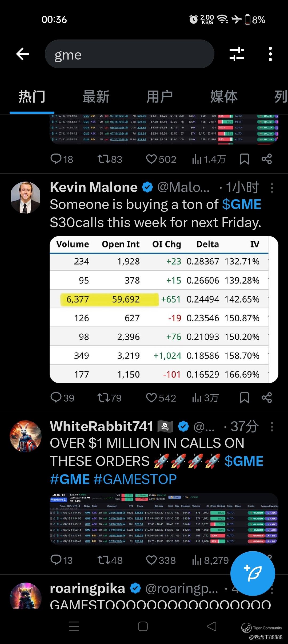
Task: Expand more options on Kevin Malone's tweet
Action: click(272, 188)
